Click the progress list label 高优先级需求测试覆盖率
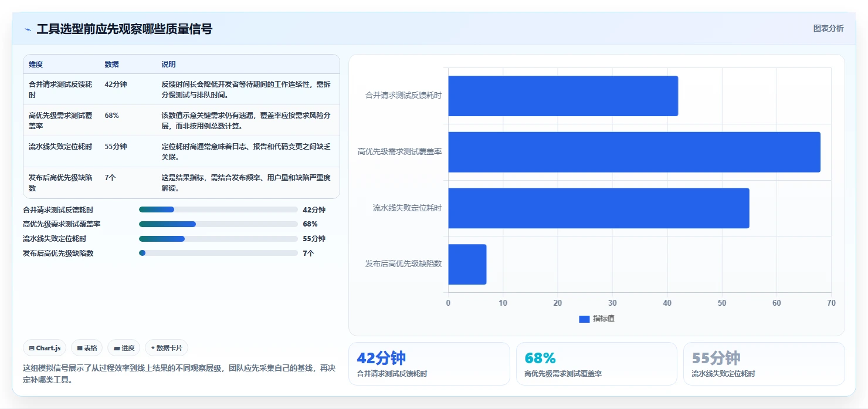The image size is (868, 409). [62, 224]
